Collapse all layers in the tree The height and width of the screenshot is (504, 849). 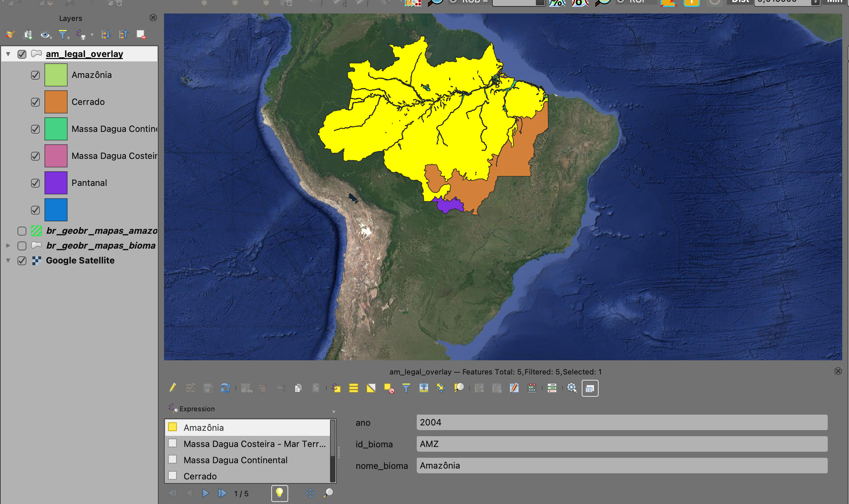(124, 34)
